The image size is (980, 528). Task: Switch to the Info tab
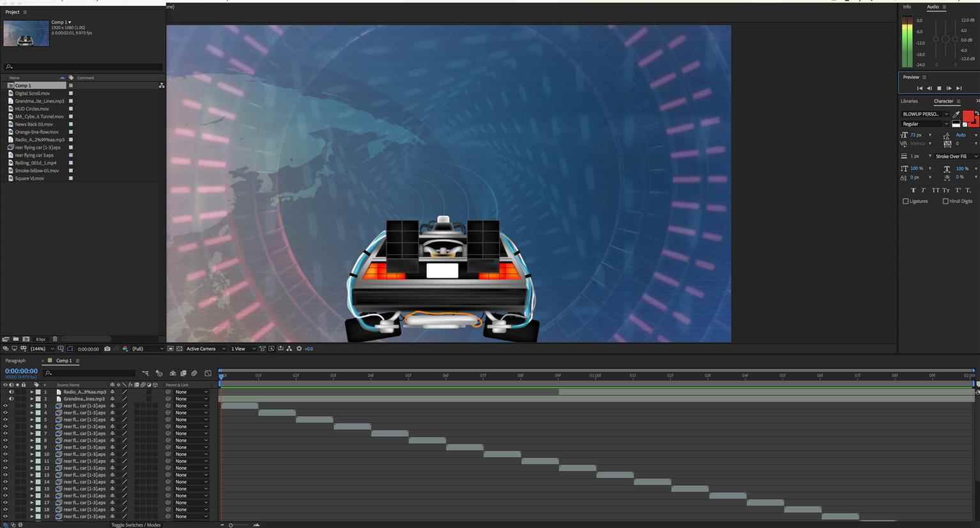coord(907,7)
